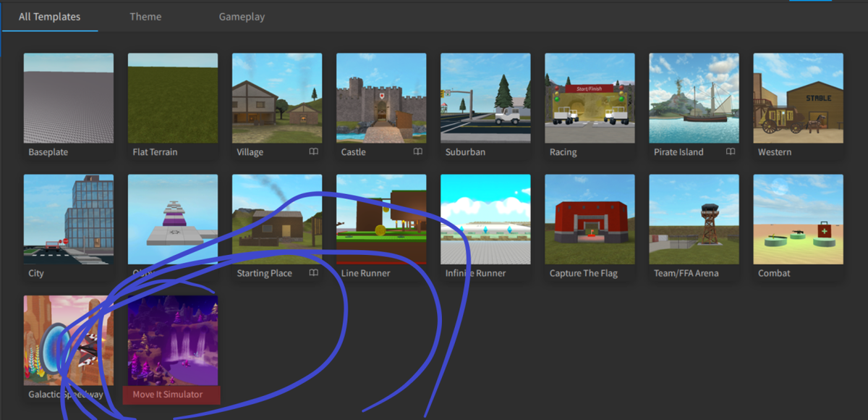
Task: Choose the Starting Place template thumbnail
Action: (277, 219)
